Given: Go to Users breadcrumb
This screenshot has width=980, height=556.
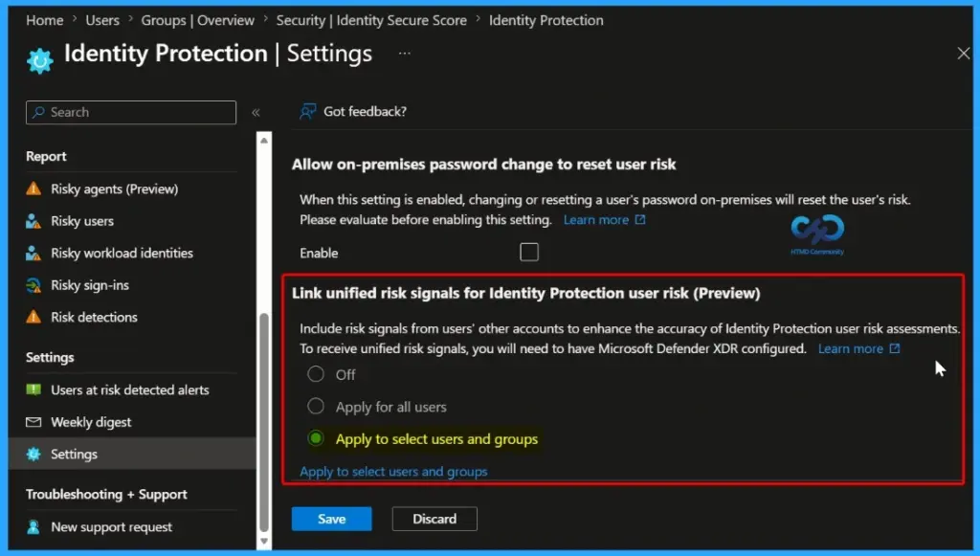Looking at the screenshot, I should tap(102, 20).
